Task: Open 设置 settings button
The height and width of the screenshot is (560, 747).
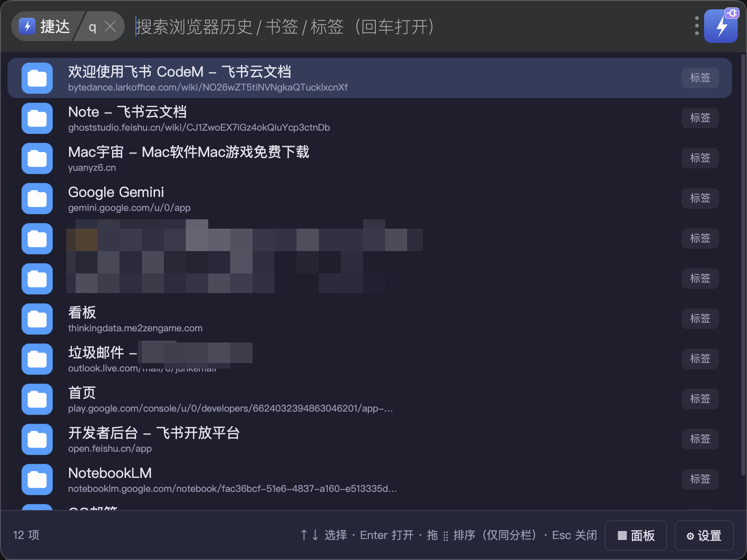Action: (704, 535)
